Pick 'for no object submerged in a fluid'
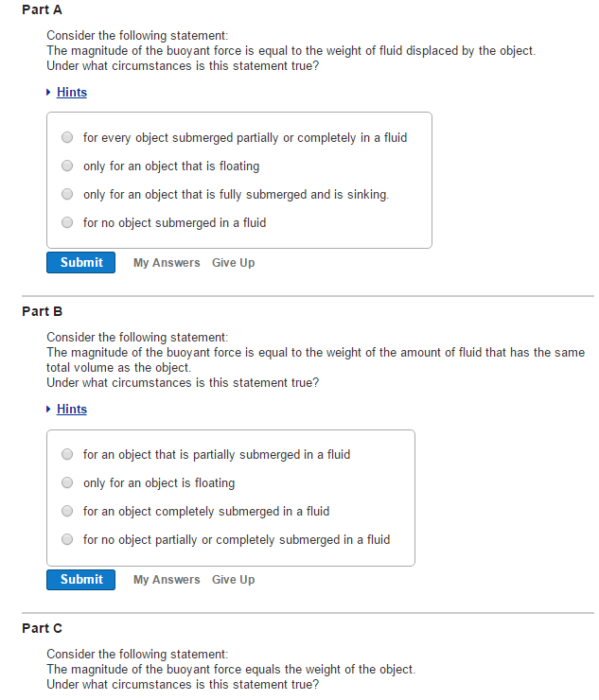599x700 pixels. coord(67,222)
